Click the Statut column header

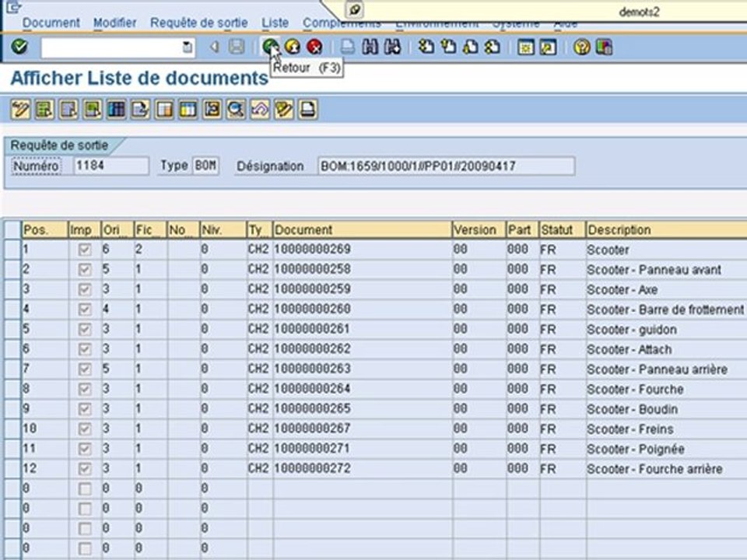(x=562, y=229)
